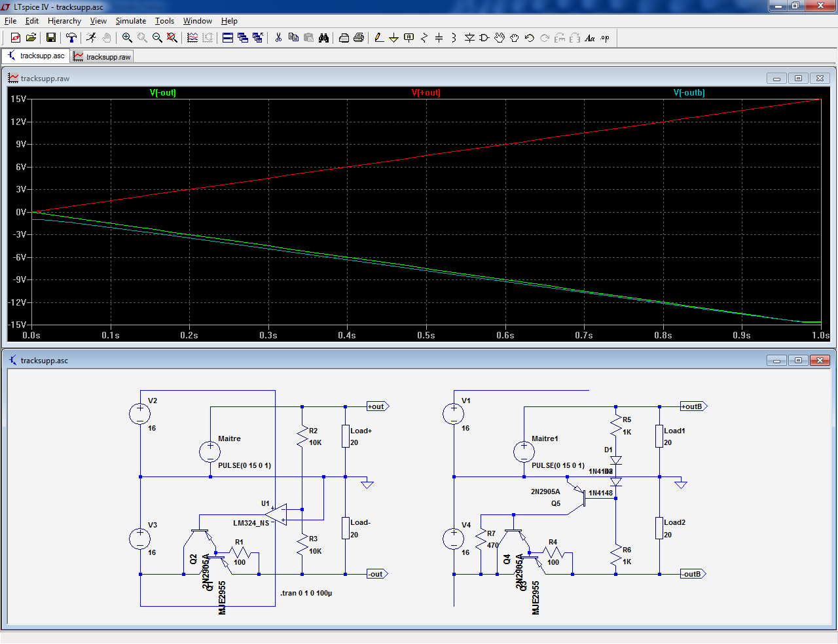The width and height of the screenshot is (838, 644).
Task: Click the Save diskette icon
Action: tap(50, 38)
